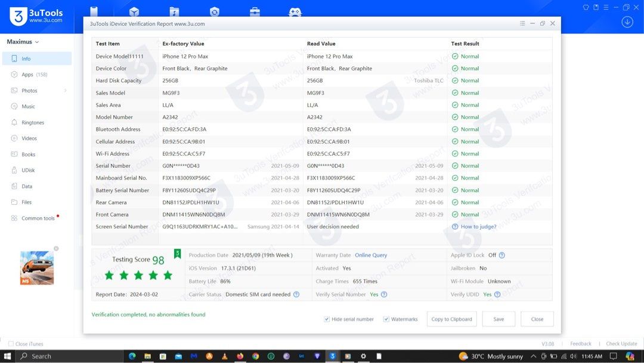Image resolution: width=644 pixels, height=363 pixels.
Task: Open the iDevice phone tab icon in top toolbar
Action: click(94, 11)
